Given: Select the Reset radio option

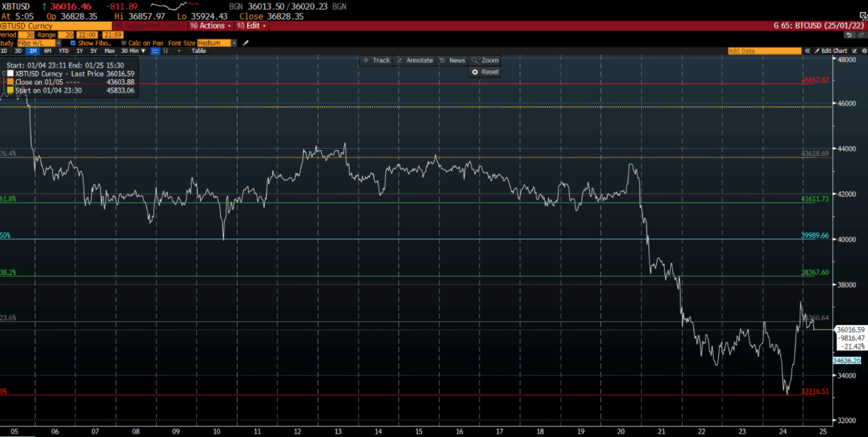Looking at the screenshot, I should tap(475, 72).
